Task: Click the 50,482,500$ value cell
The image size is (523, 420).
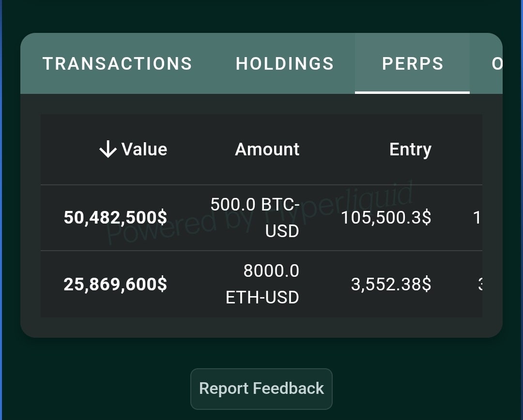Action: (115, 218)
